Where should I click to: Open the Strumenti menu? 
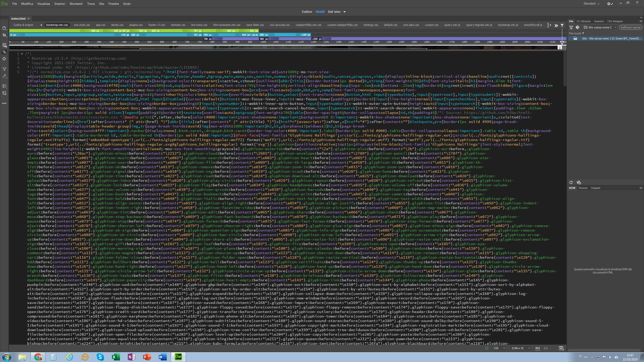click(76, 4)
